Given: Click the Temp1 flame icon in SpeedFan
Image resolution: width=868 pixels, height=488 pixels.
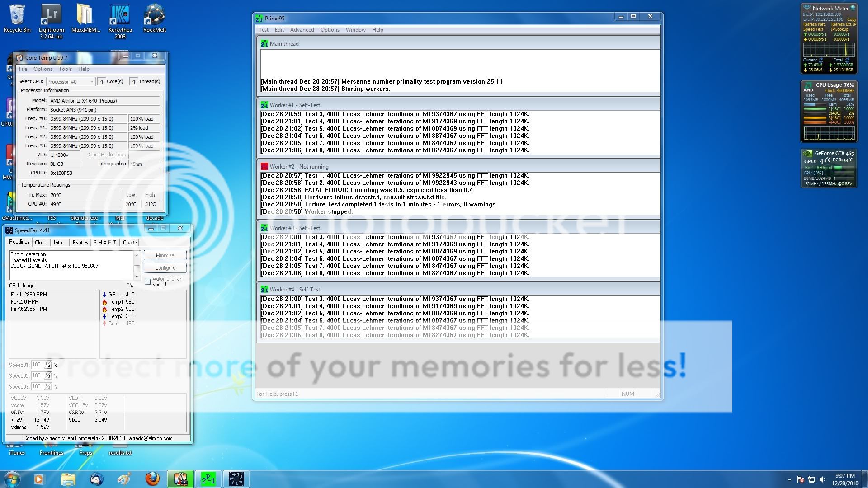Looking at the screenshot, I should point(104,302).
